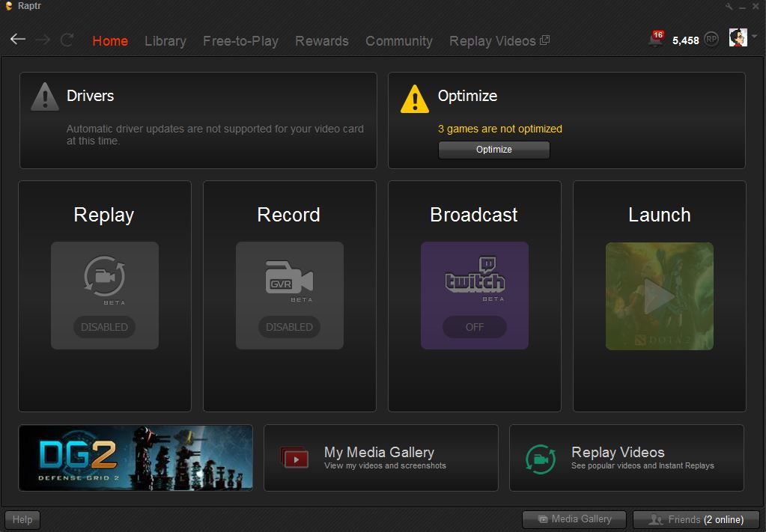Click the Broadcast panel title
Image resolution: width=766 pixels, height=532 pixels.
click(x=474, y=215)
